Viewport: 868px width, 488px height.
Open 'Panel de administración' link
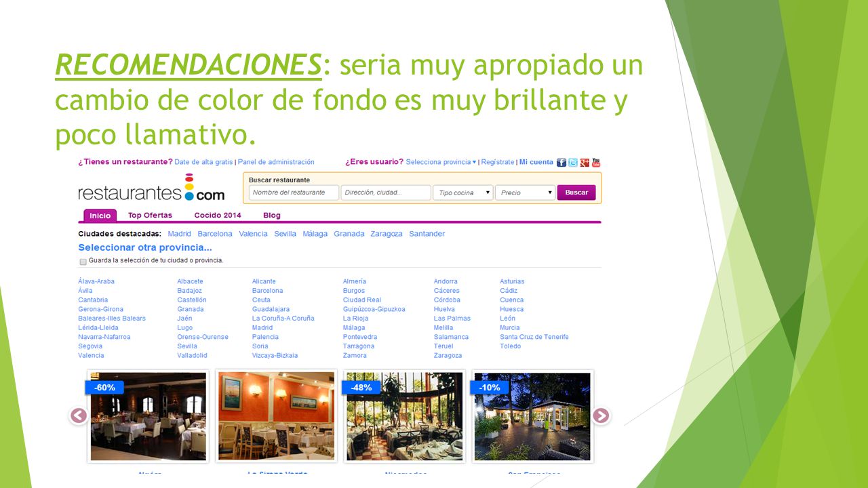pyautogui.click(x=276, y=163)
